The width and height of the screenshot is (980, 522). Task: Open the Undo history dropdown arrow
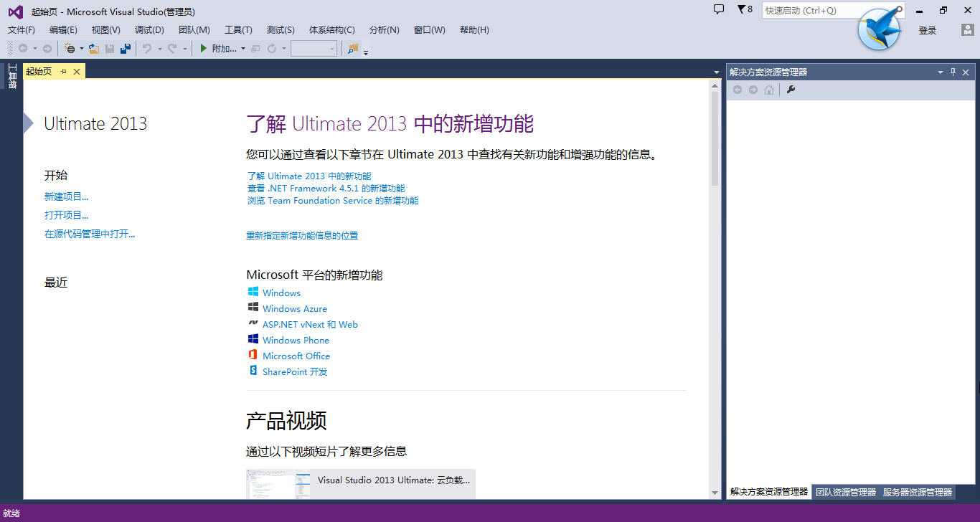click(x=159, y=49)
